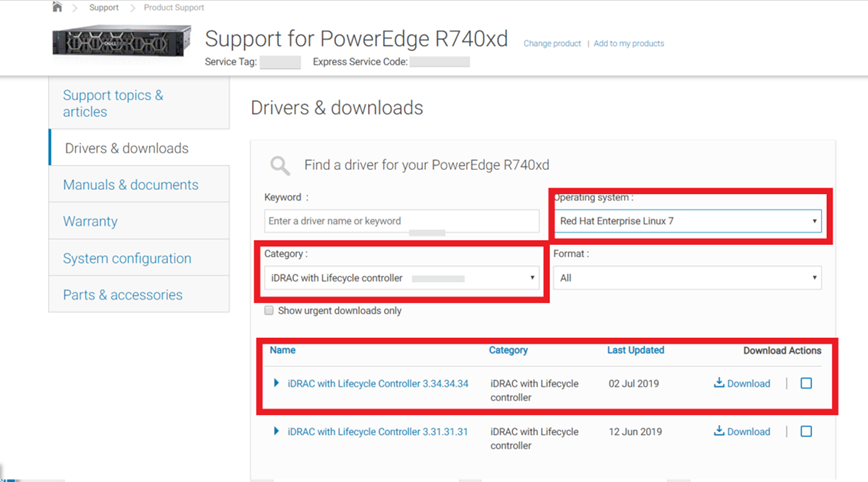The width and height of the screenshot is (868, 482).
Task: Expand iDRAC Controller 3.34.34.34 row details
Action: pyautogui.click(x=276, y=383)
